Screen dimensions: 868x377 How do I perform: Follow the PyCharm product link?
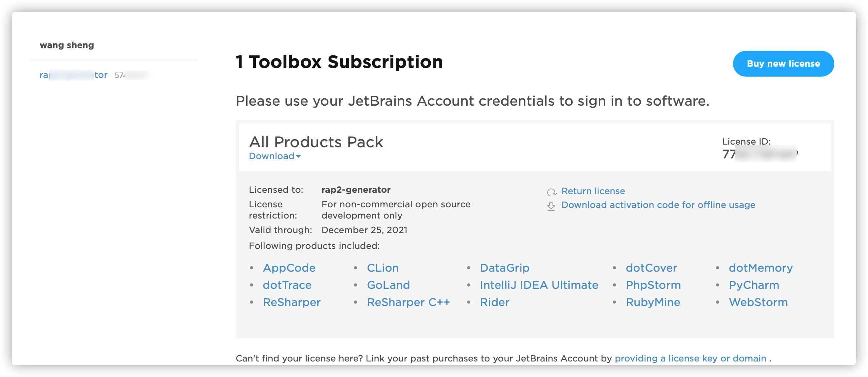754,285
